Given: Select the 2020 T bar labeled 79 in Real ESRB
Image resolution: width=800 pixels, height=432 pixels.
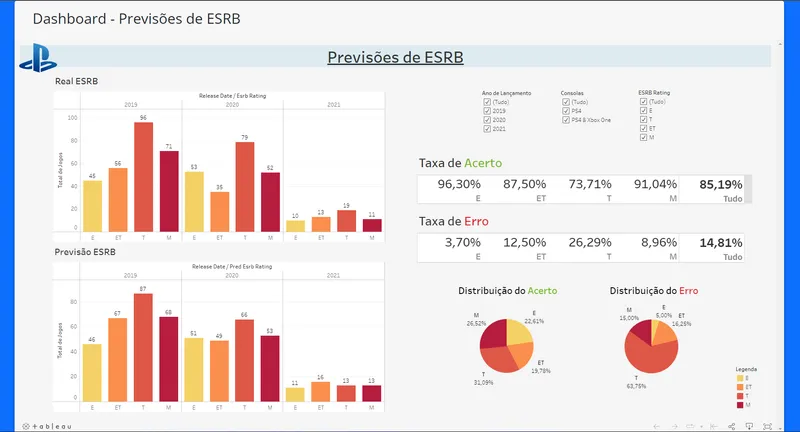Looking at the screenshot, I should click(245, 187).
